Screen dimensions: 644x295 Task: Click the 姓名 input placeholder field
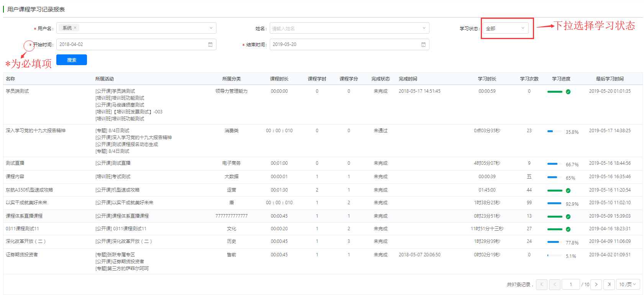pyautogui.click(x=349, y=28)
